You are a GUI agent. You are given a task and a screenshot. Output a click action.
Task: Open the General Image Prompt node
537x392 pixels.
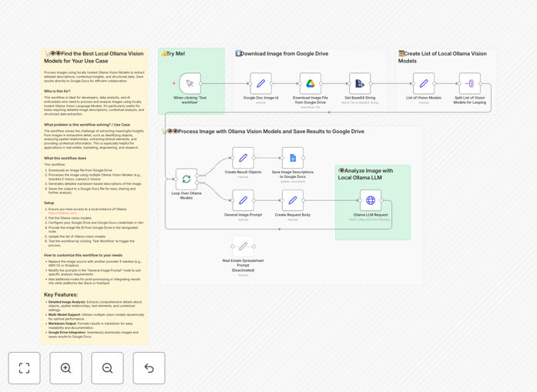click(x=243, y=200)
